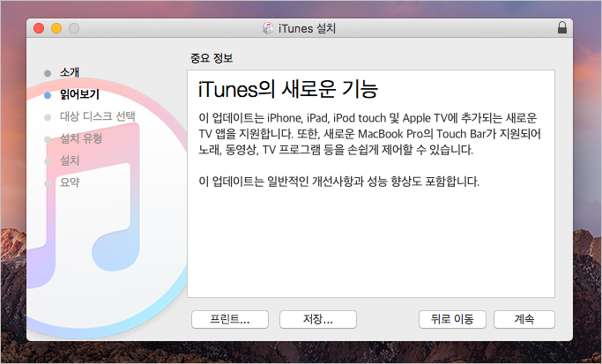Click the 요약 step in the sidebar
The height and width of the screenshot is (364, 602).
coord(70,182)
